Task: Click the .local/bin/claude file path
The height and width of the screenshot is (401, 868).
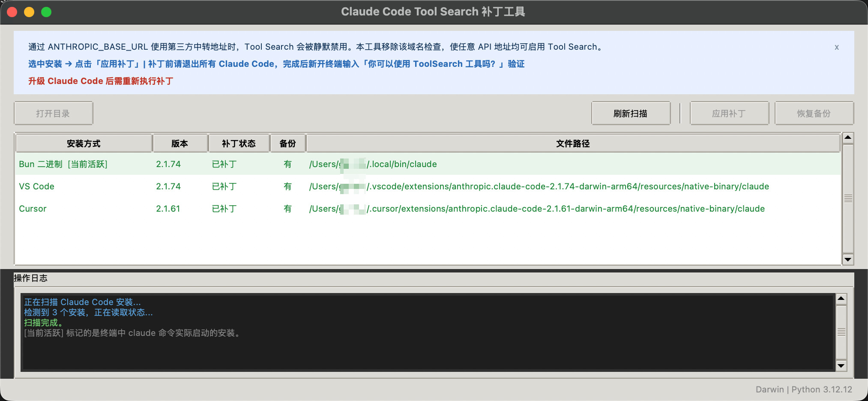Action: pyautogui.click(x=373, y=164)
